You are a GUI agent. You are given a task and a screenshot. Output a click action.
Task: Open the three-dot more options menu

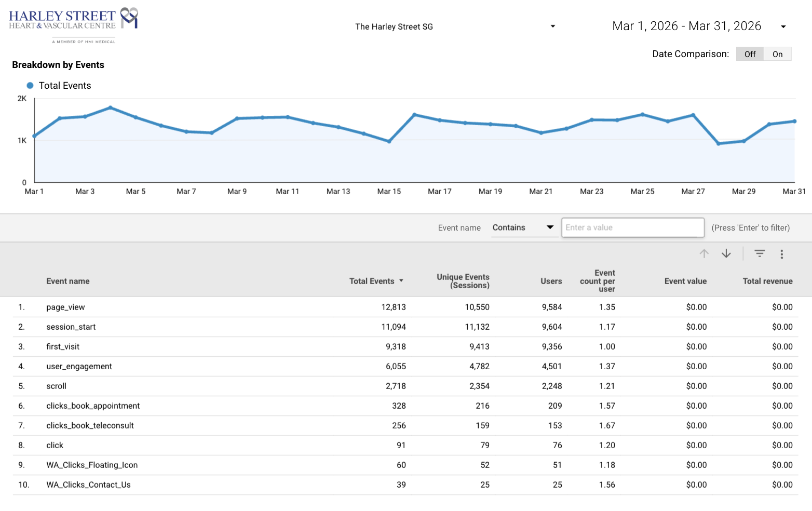pos(781,254)
